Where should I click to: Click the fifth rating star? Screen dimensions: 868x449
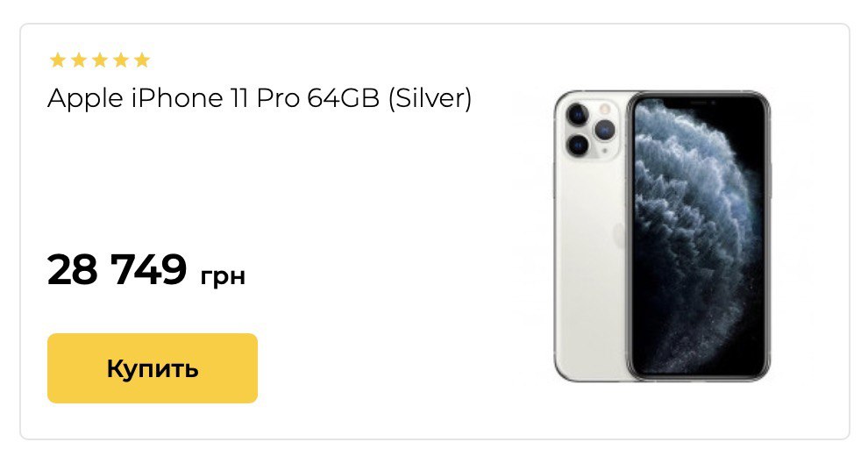(x=142, y=61)
